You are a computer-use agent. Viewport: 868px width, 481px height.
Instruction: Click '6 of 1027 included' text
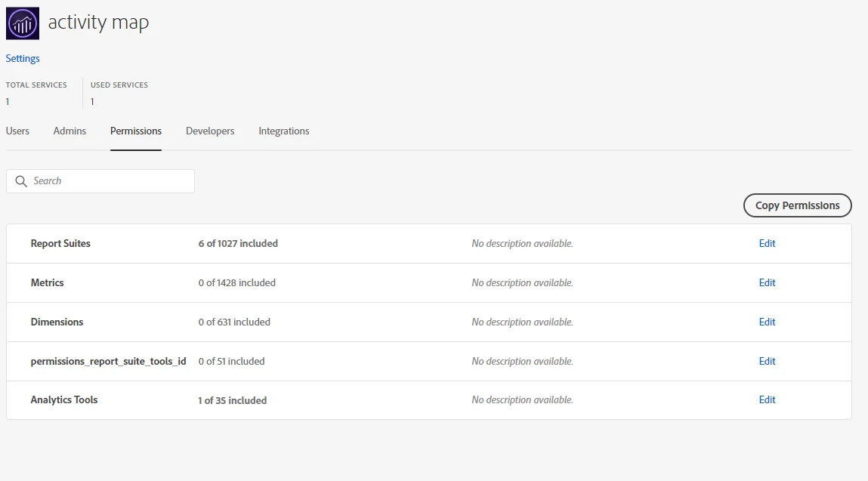[x=238, y=244]
